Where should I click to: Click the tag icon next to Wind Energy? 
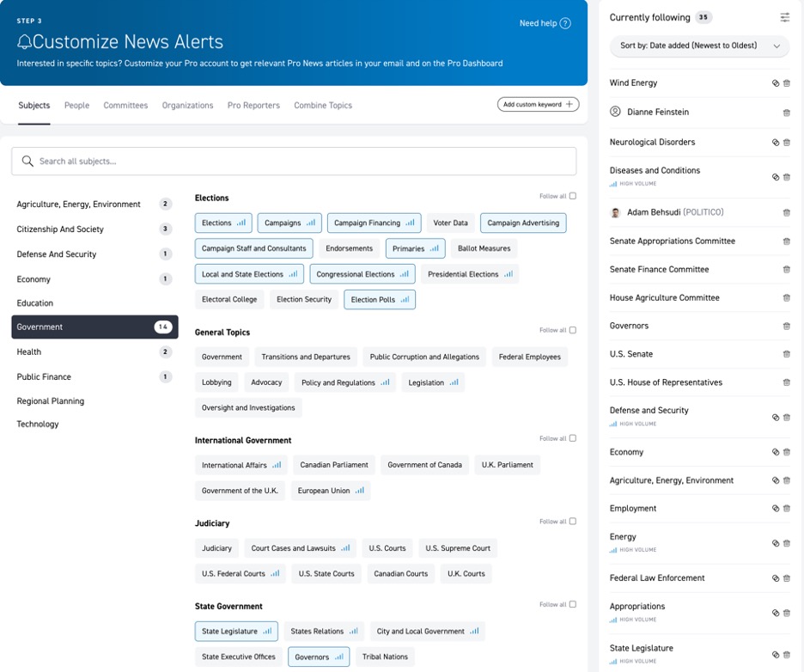pyautogui.click(x=776, y=82)
